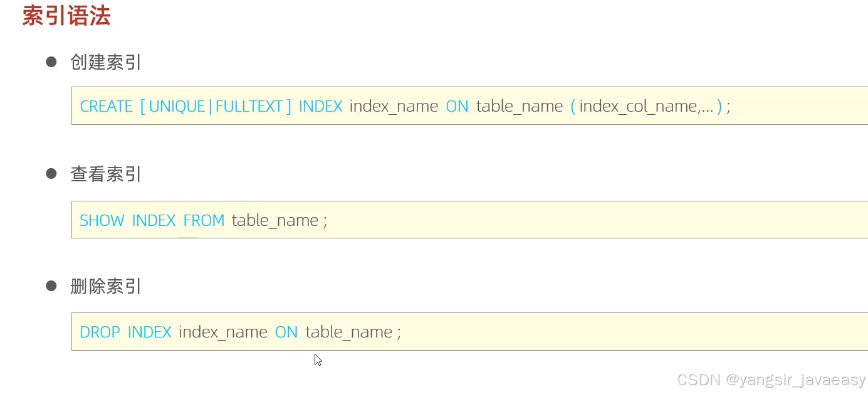Viewport: 868px width, 394px height.
Task: Click INDEX keyword in the SHOW statement
Action: (154, 220)
